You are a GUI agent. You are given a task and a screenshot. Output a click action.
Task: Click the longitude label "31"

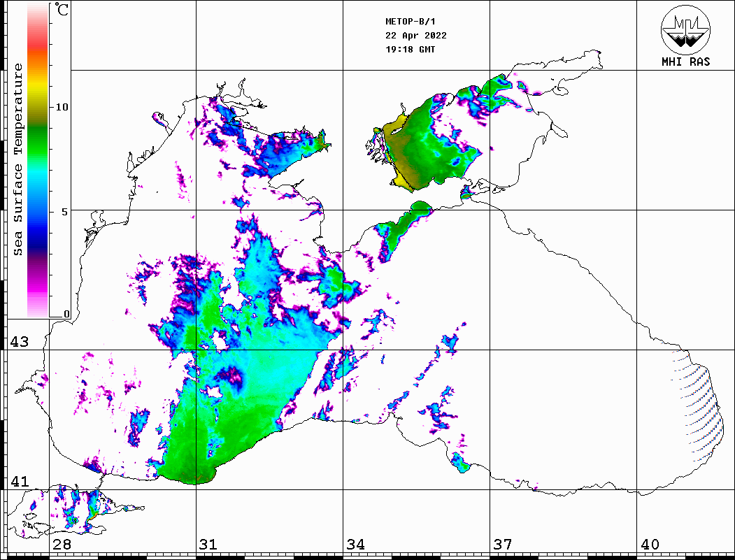point(208,544)
